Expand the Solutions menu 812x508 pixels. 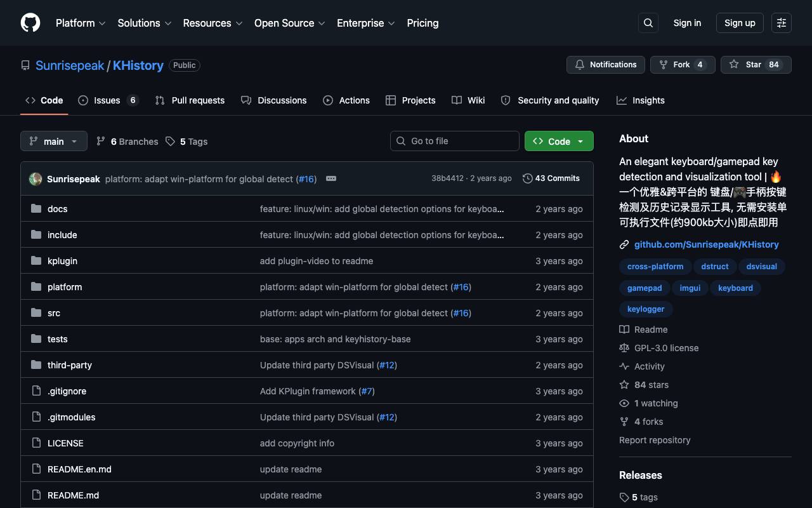(145, 23)
